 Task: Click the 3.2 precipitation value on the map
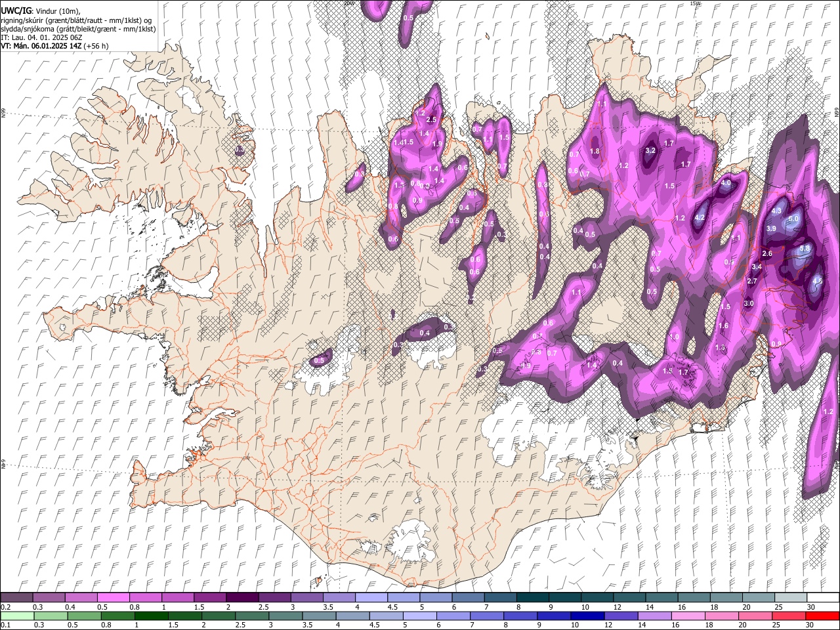pos(651,150)
